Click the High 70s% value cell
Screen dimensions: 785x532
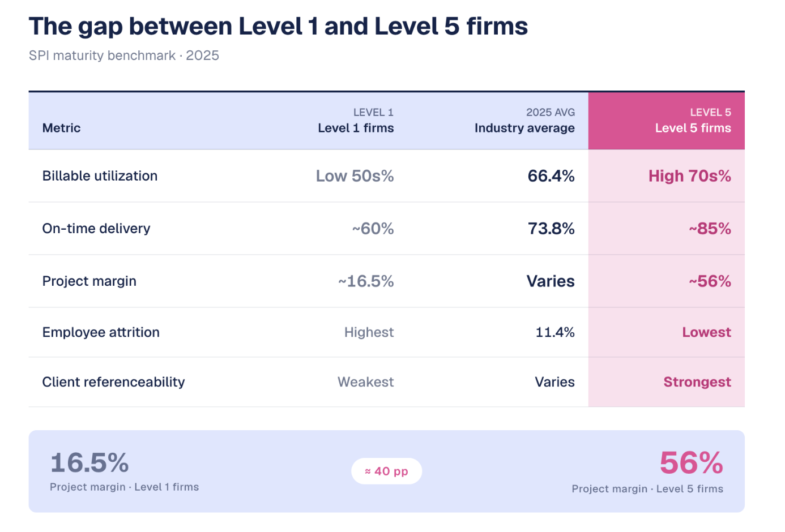[689, 176]
